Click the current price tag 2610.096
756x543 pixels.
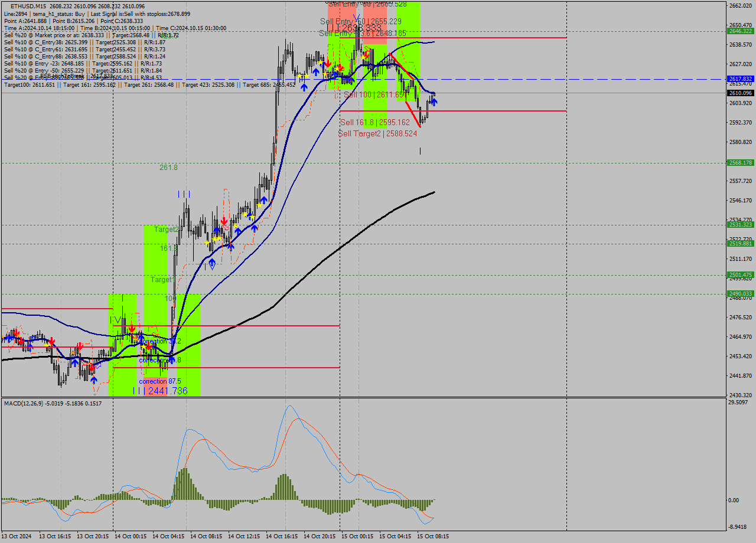740,93
